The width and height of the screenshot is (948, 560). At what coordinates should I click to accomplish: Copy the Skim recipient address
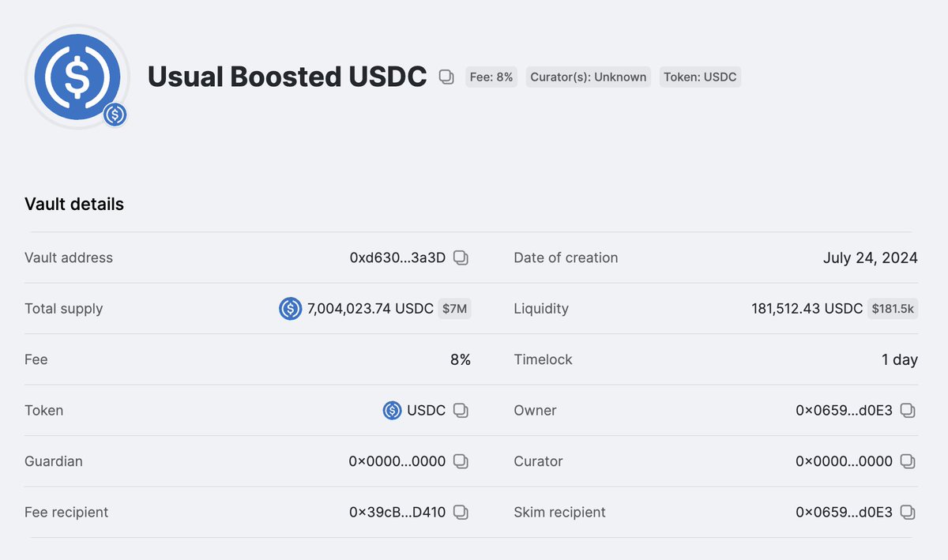point(908,513)
